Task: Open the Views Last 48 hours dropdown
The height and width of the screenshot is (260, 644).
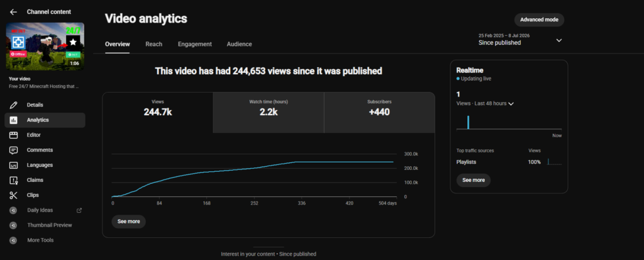Action: (x=485, y=104)
